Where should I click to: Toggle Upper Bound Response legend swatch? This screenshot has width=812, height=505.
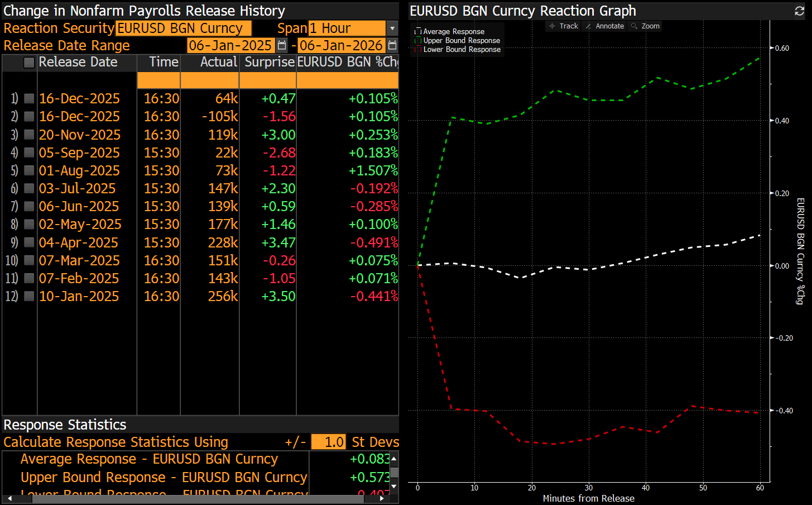click(x=418, y=41)
